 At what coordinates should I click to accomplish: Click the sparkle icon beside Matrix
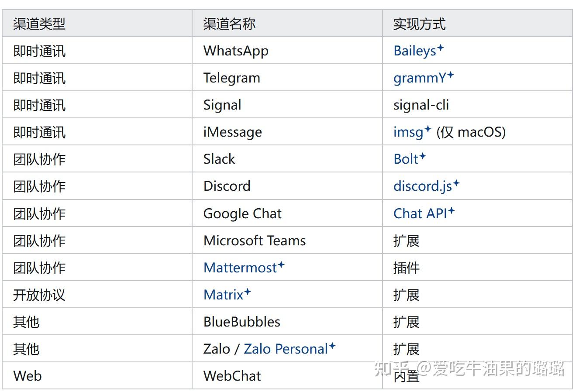[x=248, y=292]
